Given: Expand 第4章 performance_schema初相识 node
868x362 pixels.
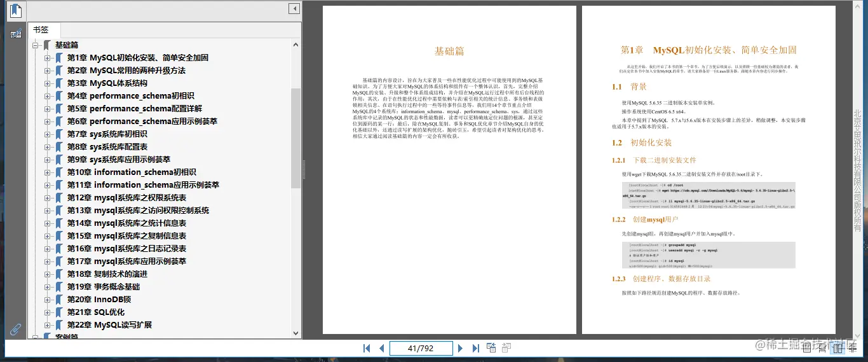Looking at the screenshot, I should pyautogui.click(x=48, y=96).
